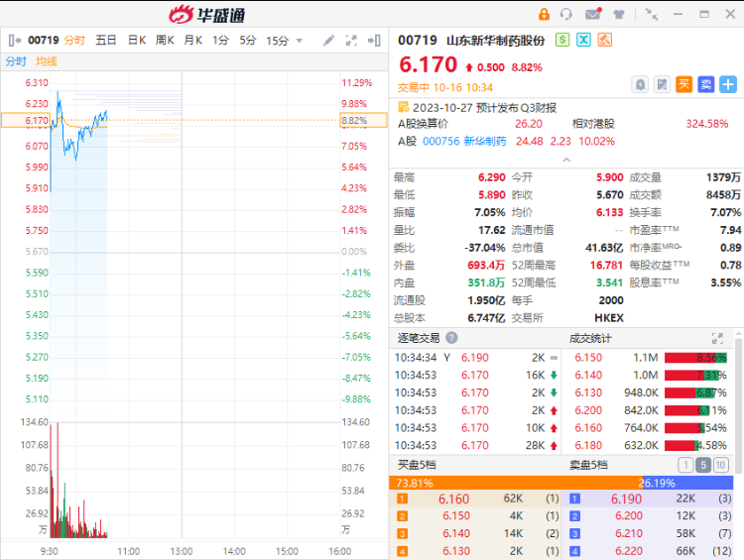Open the messages envelope icon
This screenshot has width=744, height=560.
(x=592, y=14)
